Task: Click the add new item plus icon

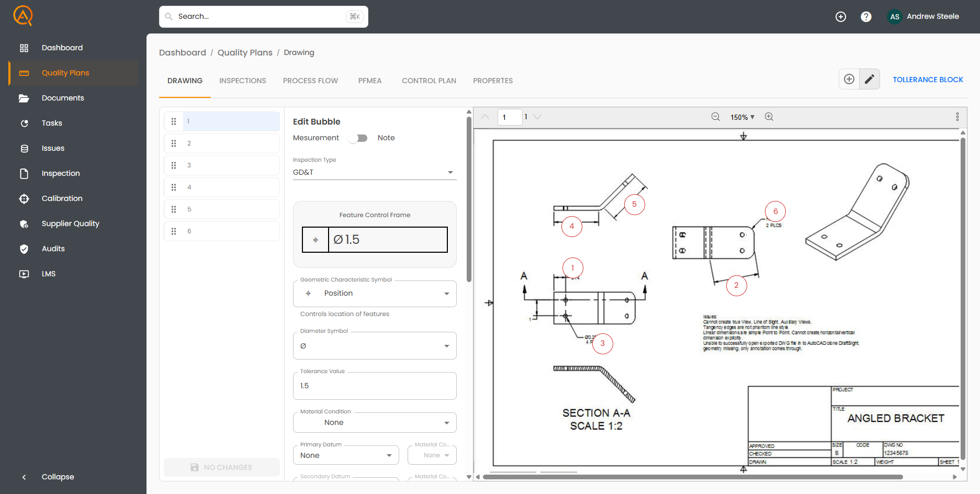Action: [849, 79]
